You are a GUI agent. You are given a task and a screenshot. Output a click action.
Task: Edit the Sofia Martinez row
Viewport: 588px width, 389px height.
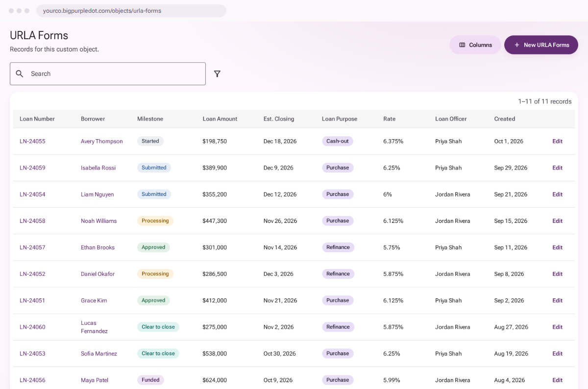(x=557, y=353)
